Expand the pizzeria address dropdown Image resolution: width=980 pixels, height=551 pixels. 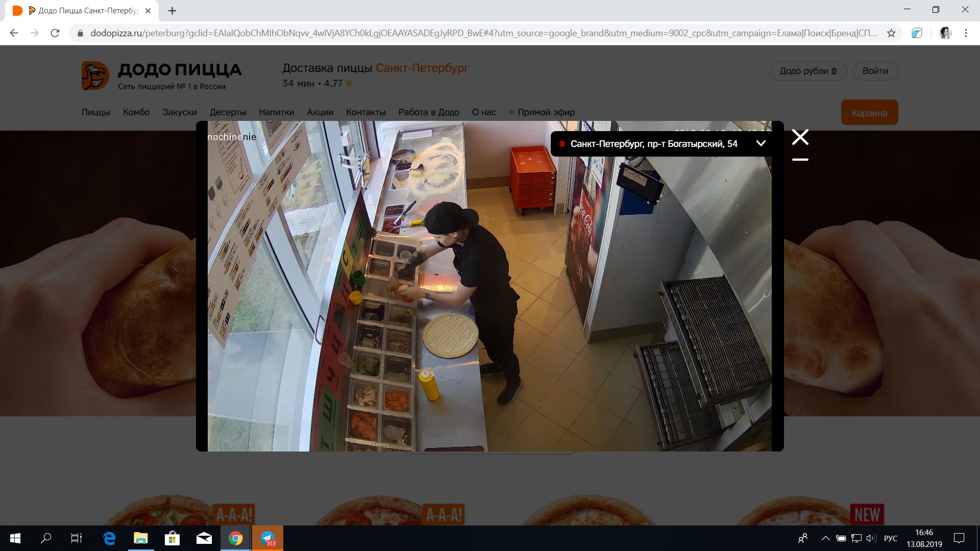click(x=761, y=143)
